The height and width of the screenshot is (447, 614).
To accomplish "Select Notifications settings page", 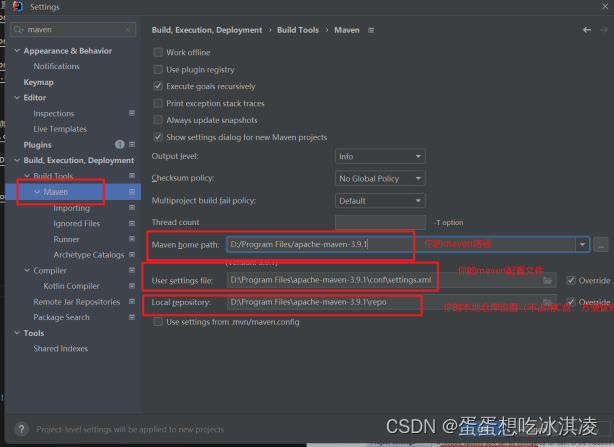I will point(56,66).
